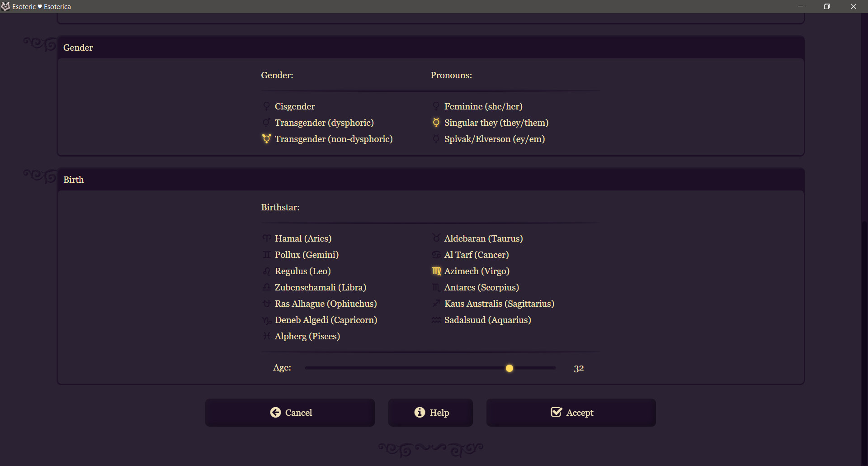This screenshot has height=466, width=868.
Task: Click the Spivak/Elverson pronoun symbol icon
Action: [x=436, y=139]
